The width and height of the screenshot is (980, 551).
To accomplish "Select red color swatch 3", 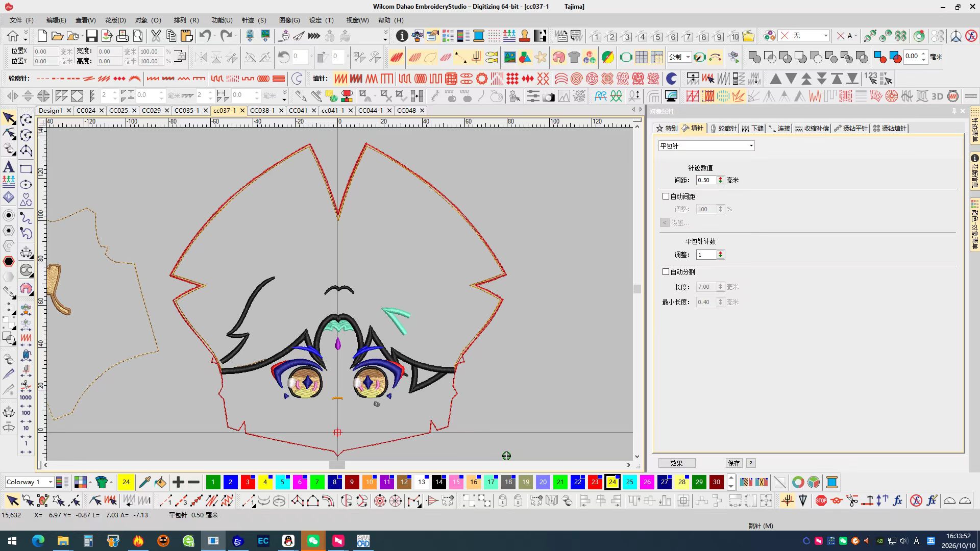I will (248, 482).
